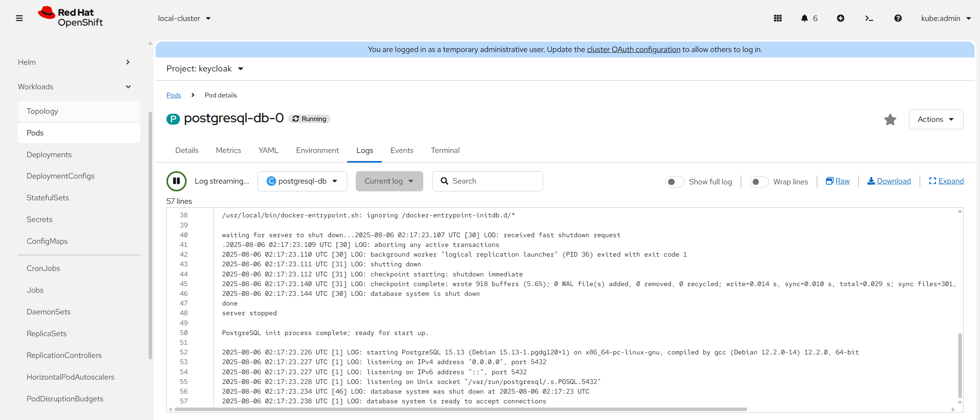The image size is (980, 420).
Task: Click the search magnifier icon
Action: click(444, 181)
